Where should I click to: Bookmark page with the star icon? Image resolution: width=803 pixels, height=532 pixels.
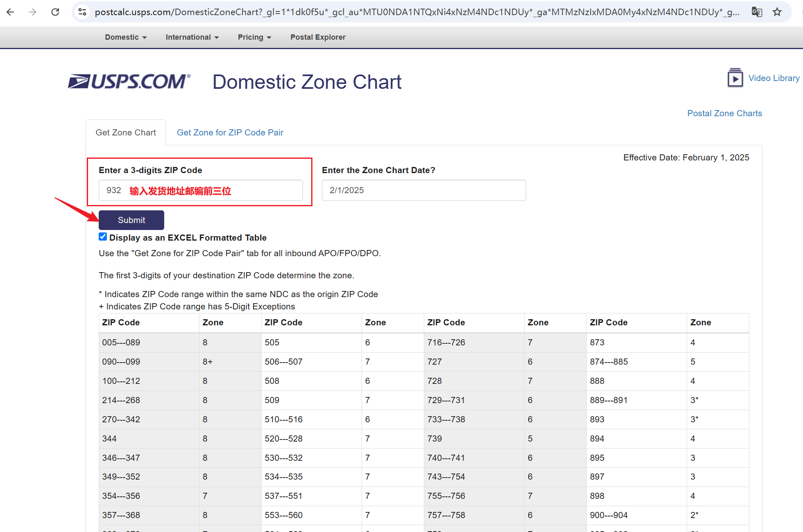tap(777, 12)
